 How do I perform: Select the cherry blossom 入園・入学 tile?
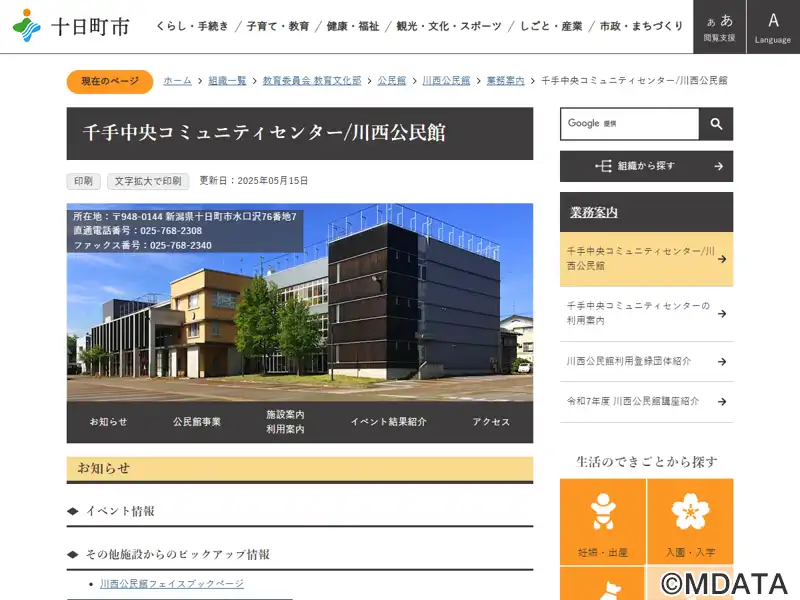point(690,521)
